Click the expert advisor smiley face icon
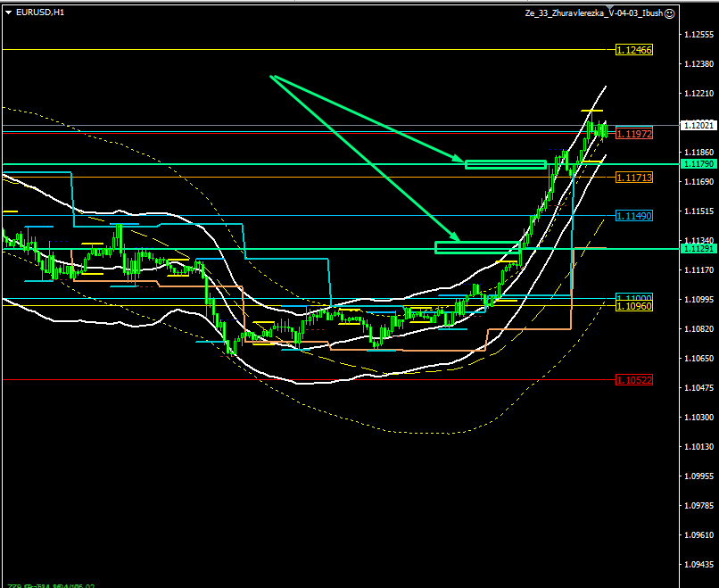Viewport: 719px width, 588px height. click(x=669, y=13)
